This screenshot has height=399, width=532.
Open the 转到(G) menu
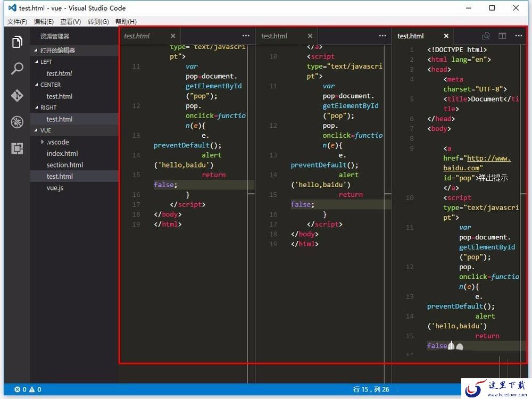(98, 22)
